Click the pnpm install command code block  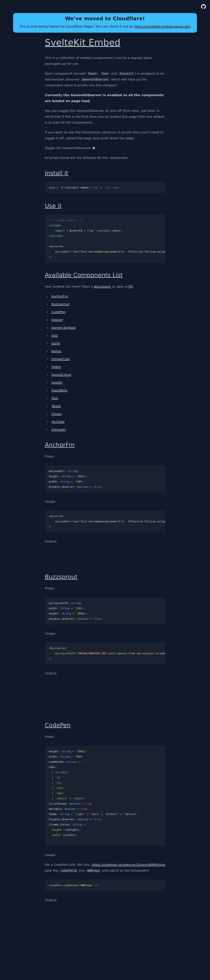(x=105, y=188)
